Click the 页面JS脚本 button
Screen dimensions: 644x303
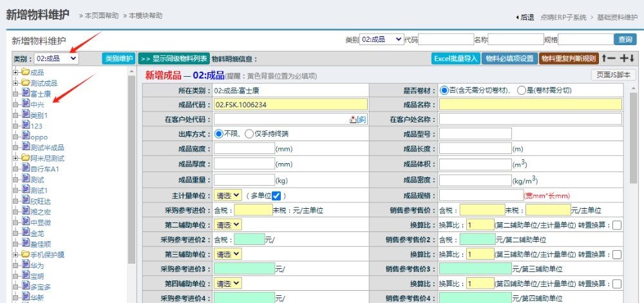tap(614, 75)
